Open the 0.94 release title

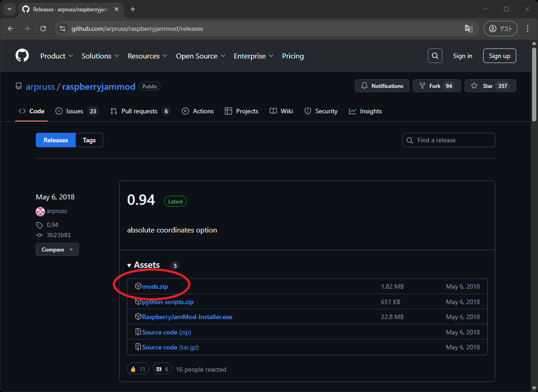pyautogui.click(x=141, y=200)
